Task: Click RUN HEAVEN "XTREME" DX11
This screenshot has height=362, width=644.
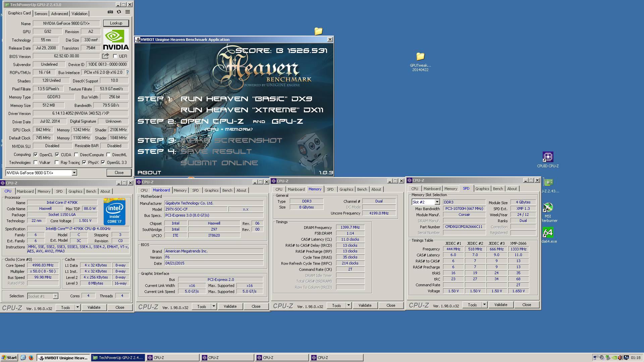Action: point(252,110)
